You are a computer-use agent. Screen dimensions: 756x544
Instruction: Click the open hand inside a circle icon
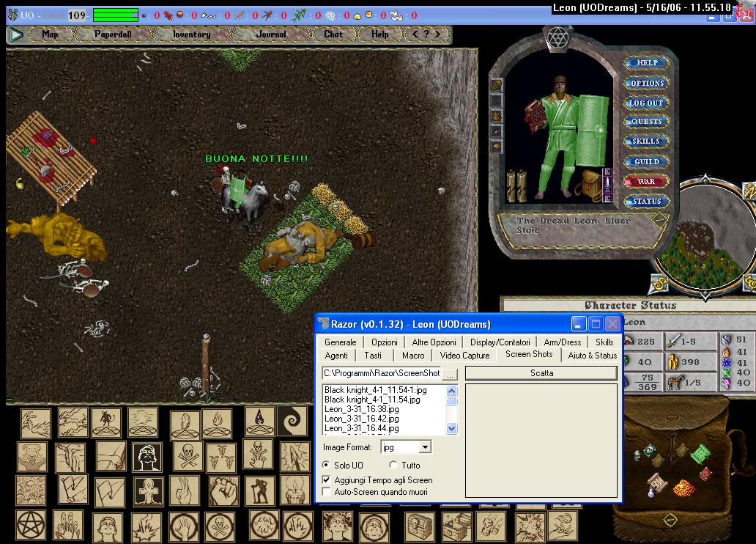pos(184,526)
